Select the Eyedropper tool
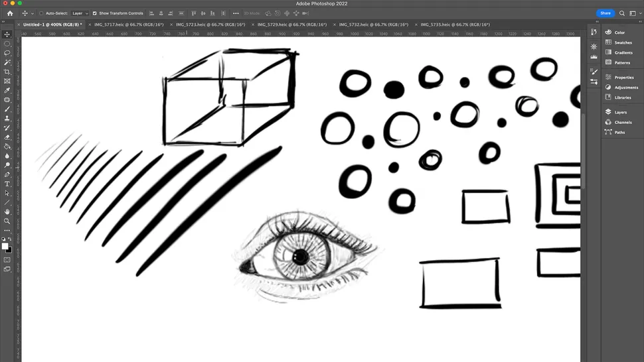 (7, 90)
